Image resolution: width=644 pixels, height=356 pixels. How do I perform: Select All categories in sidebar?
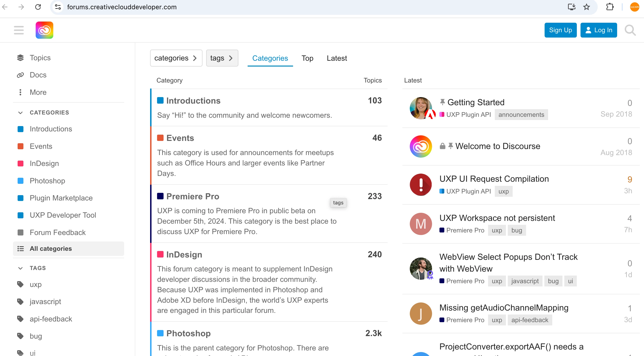[x=69, y=249]
